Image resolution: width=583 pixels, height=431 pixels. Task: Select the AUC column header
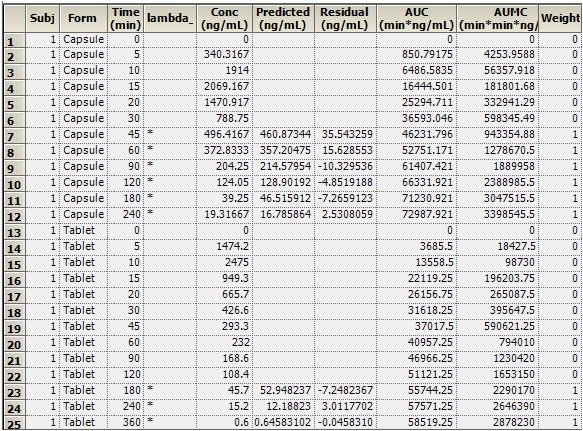tap(416, 18)
